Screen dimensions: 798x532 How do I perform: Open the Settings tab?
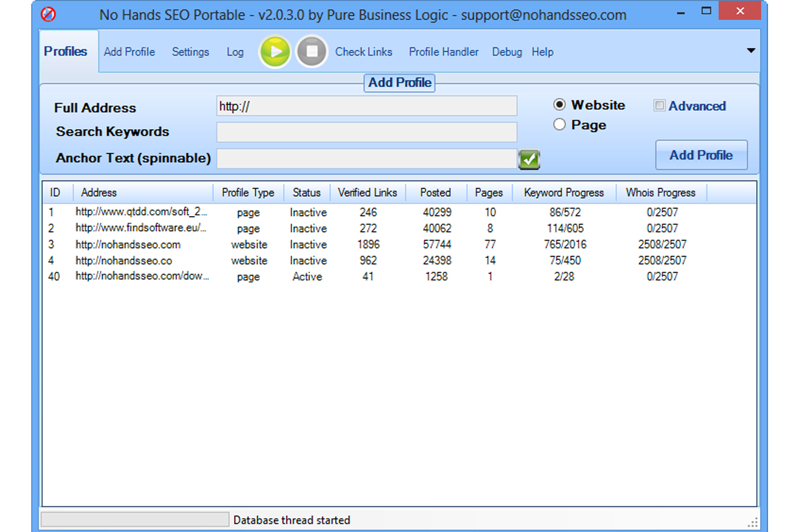click(190, 52)
